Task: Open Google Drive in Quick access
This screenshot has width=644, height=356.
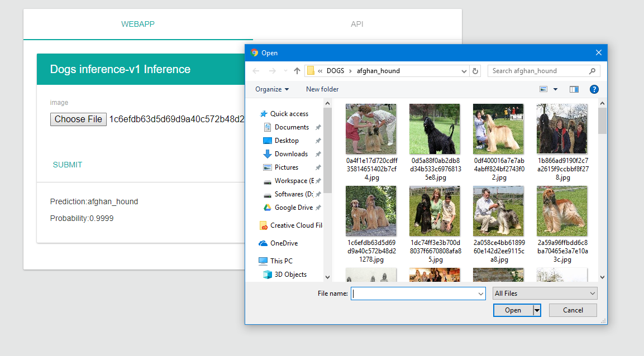Action: pos(293,208)
